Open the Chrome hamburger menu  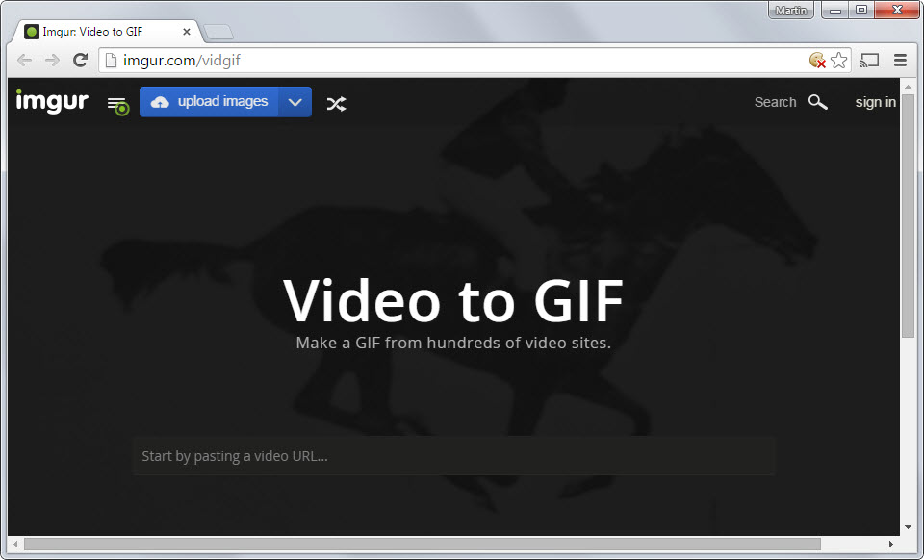pos(901,60)
